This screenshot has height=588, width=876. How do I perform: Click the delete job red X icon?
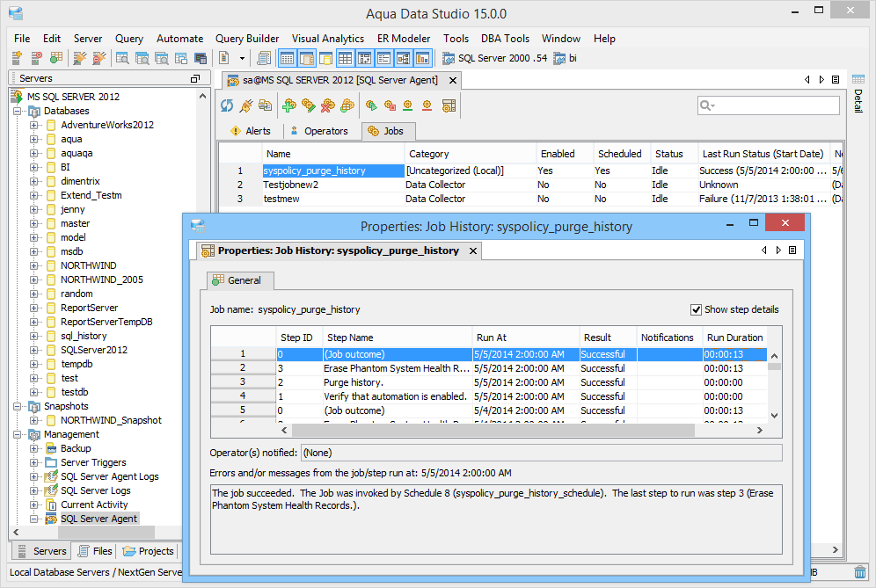coord(328,105)
